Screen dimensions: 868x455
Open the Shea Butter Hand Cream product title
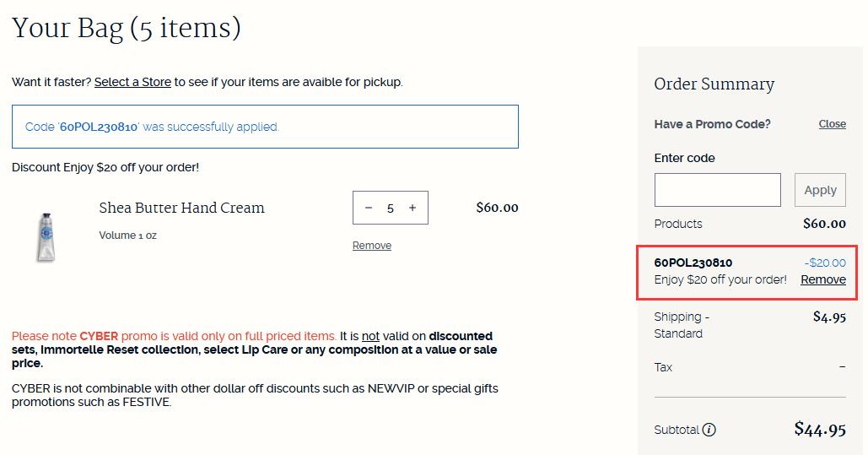point(181,208)
